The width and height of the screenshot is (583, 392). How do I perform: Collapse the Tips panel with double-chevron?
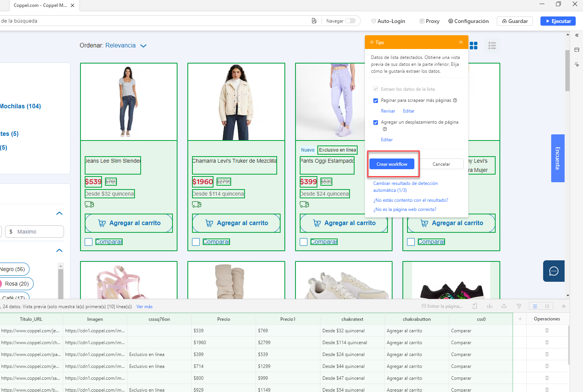click(x=461, y=42)
